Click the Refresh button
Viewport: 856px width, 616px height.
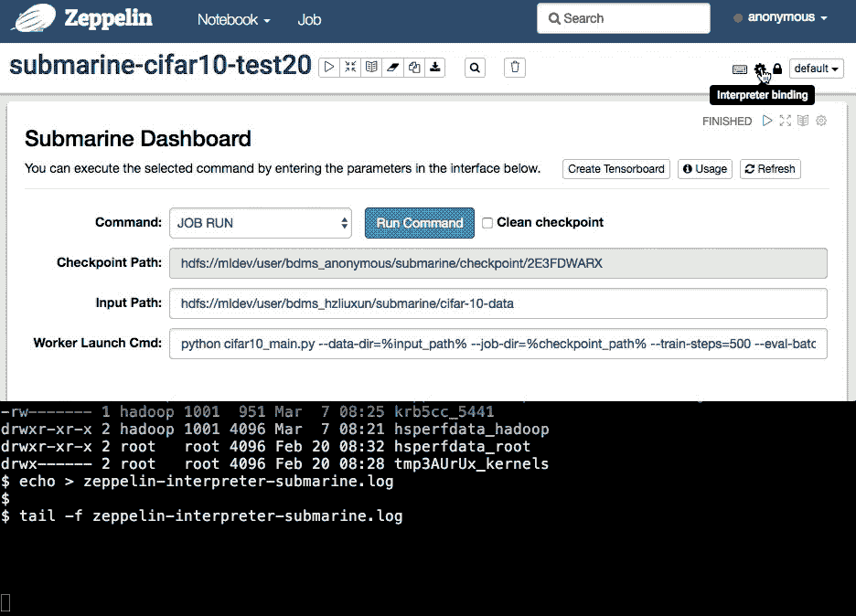pyautogui.click(x=770, y=169)
